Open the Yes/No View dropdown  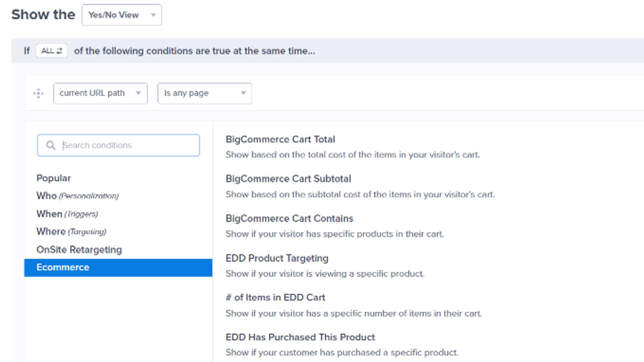tap(122, 15)
